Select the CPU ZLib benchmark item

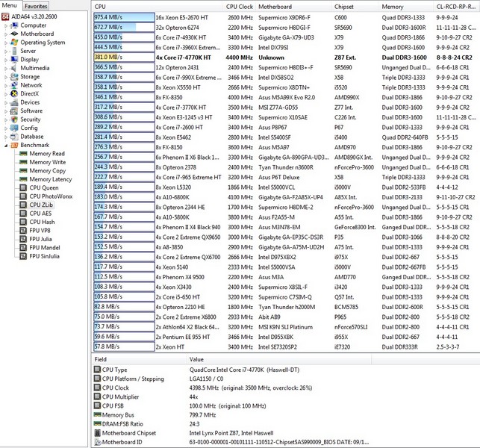37,205
